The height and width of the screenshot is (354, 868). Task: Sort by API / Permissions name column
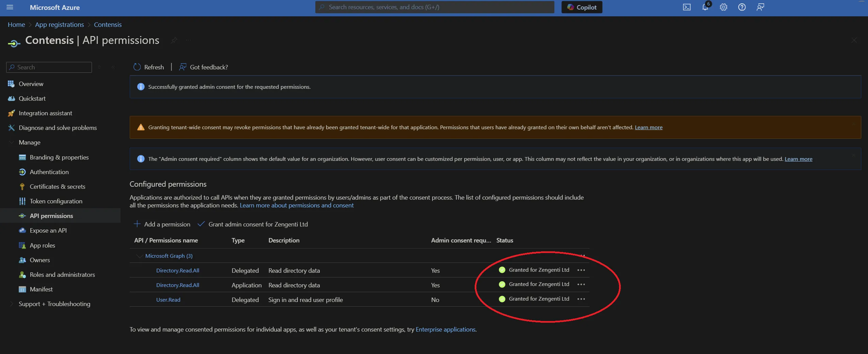point(166,240)
